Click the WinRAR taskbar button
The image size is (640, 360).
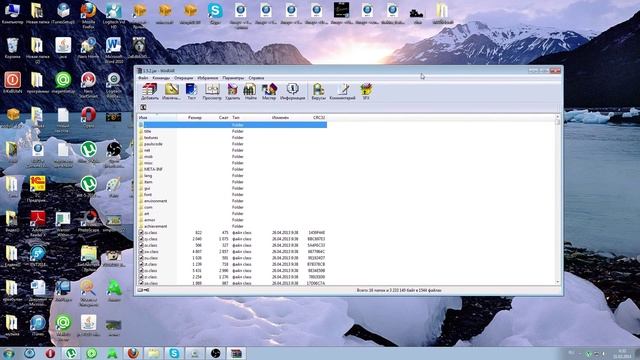236,353
